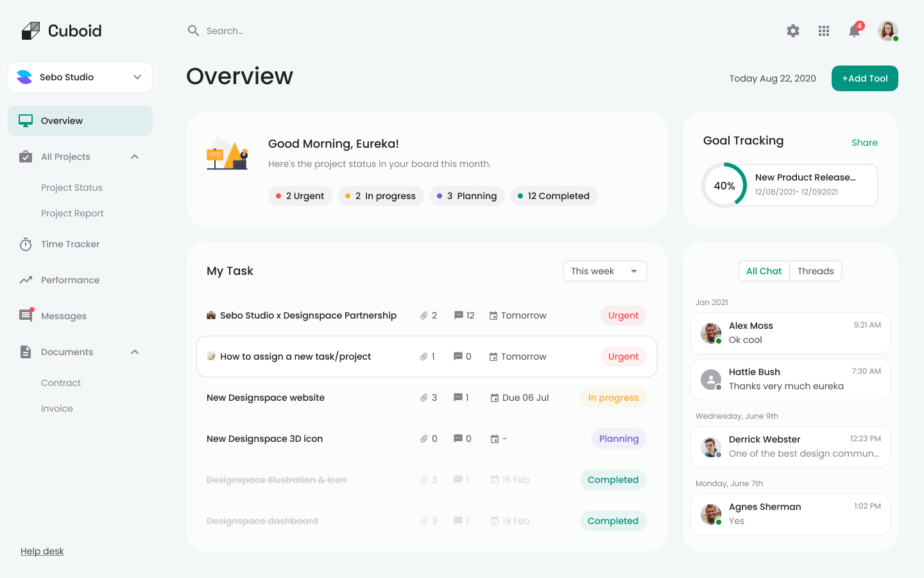This screenshot has height=578, width=924.
Task: Collapse the Documents section chevron
Action: (135, 352)
